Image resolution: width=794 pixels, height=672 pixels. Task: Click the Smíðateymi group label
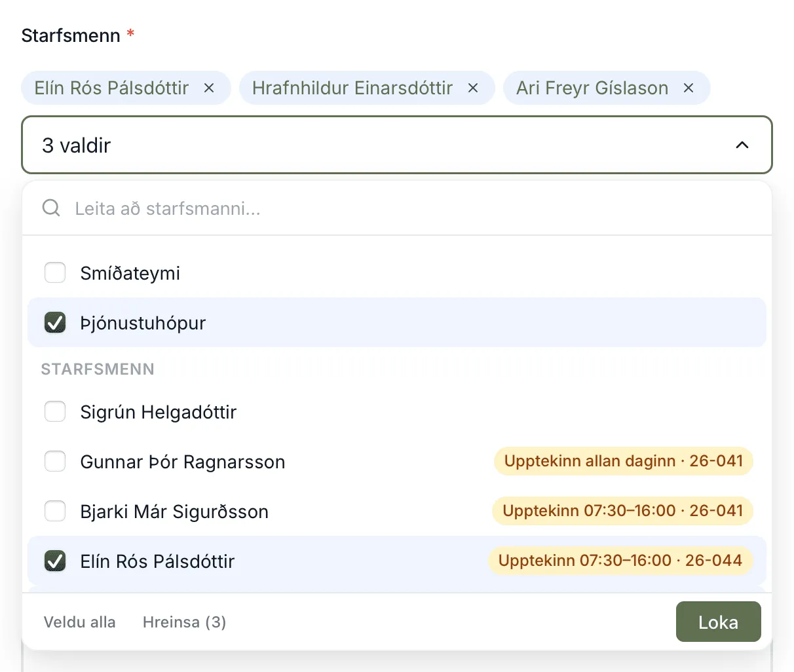[130, 273]
